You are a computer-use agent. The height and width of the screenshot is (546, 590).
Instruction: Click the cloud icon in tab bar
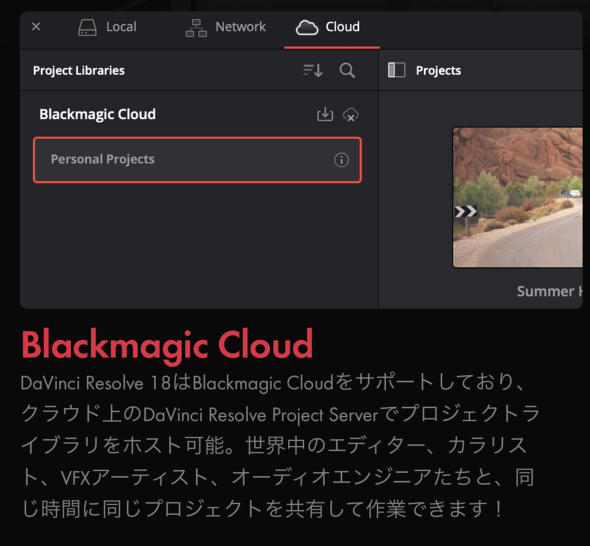pos(307,27)
